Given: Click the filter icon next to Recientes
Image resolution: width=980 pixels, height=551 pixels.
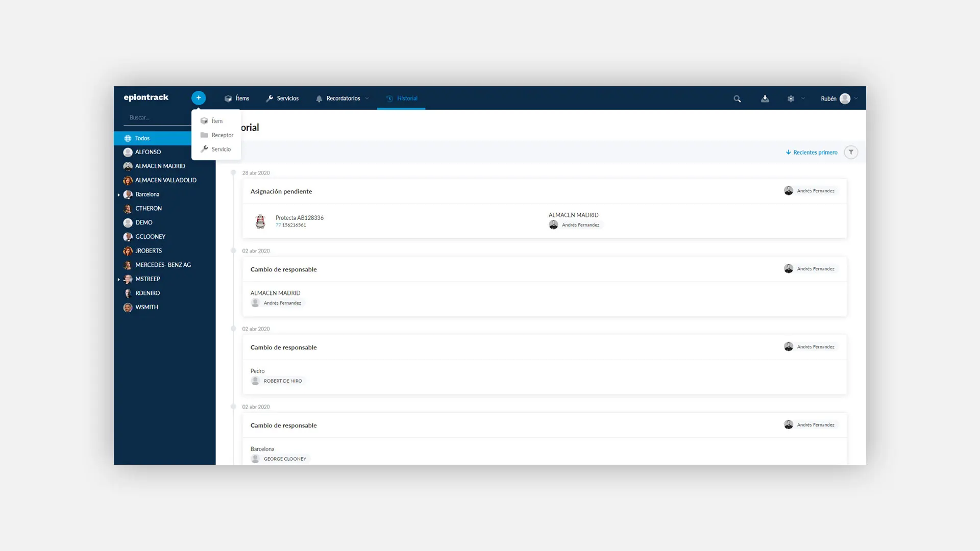Looking at the screenshot, I should tap(851, 152).
